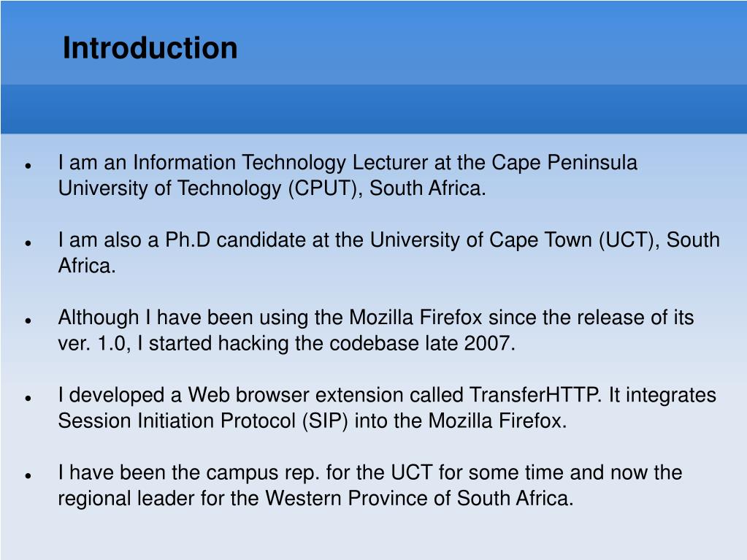Screen dimensions: 747x560
Task: Select the first bullet point marker
Action: click(x=28, y=166)
